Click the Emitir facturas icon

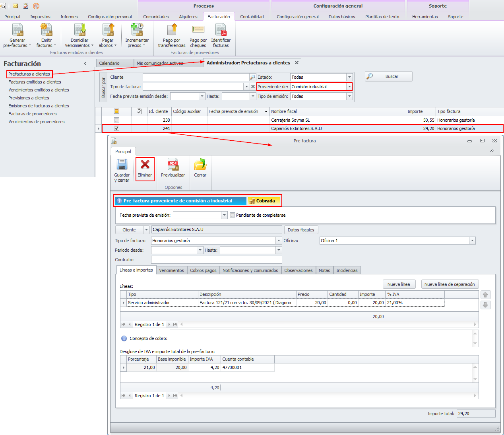(x=47, y=31)
